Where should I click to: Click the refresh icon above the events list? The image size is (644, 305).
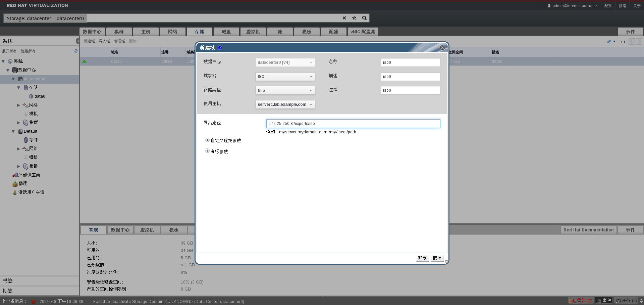pyautogui.click(x=608, y=41)
